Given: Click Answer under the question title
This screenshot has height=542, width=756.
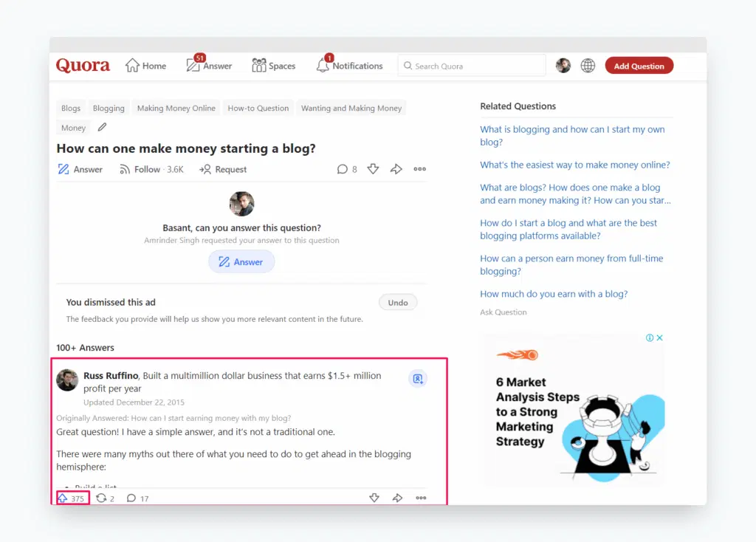Looking at the screenshot, I should point(80,169).
